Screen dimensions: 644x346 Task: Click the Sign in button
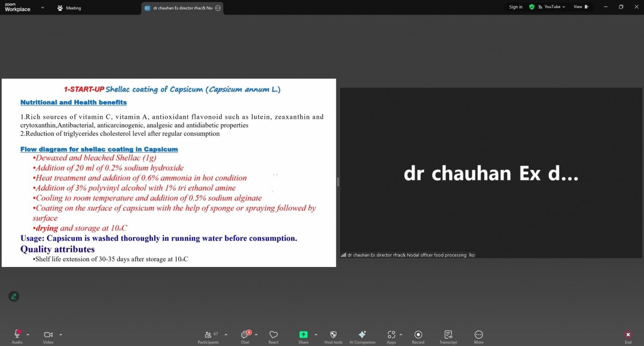[x=516, y=7]
